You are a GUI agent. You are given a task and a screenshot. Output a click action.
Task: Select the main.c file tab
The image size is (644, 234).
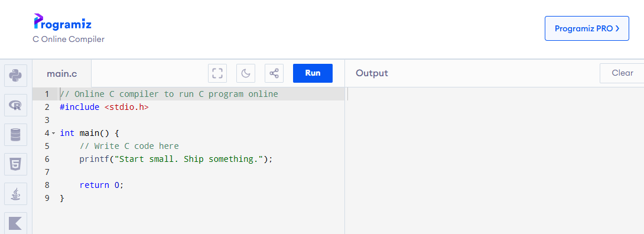point(61,74)
